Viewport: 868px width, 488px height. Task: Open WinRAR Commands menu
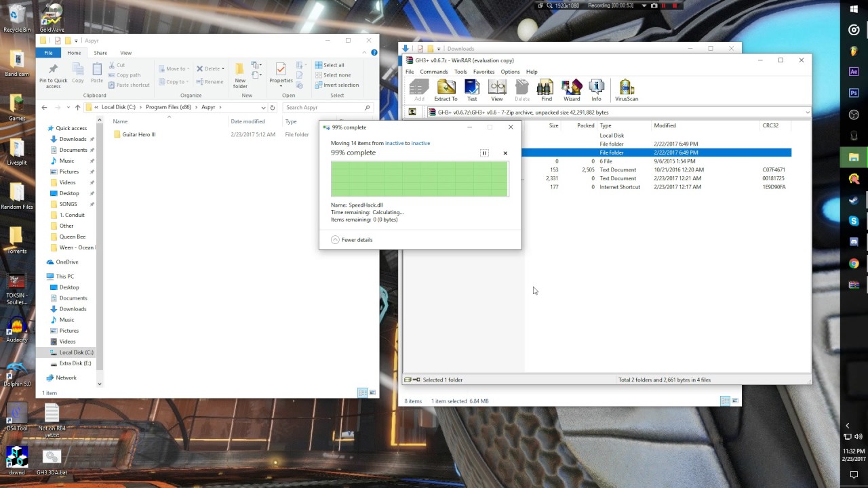coord(434,72)
